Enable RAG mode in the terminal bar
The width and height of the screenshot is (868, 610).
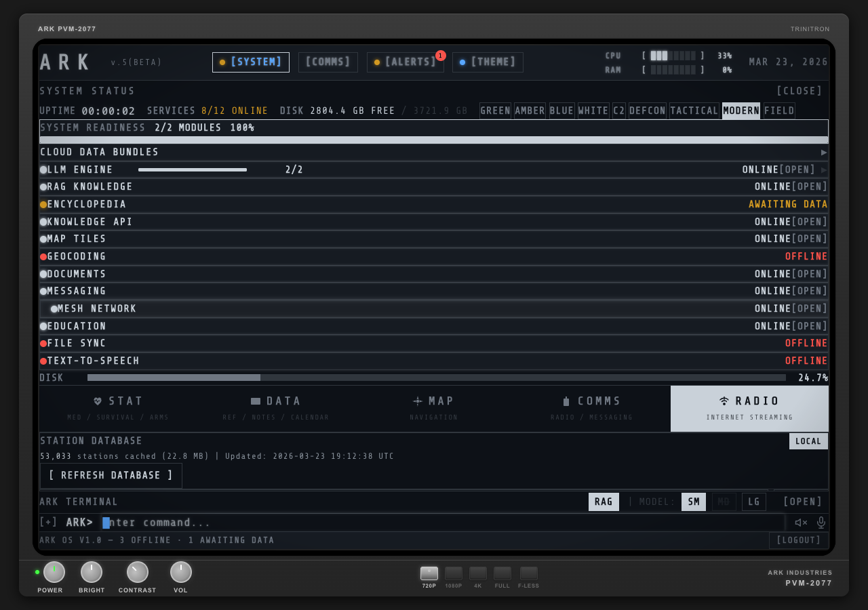tap(604, 502)
